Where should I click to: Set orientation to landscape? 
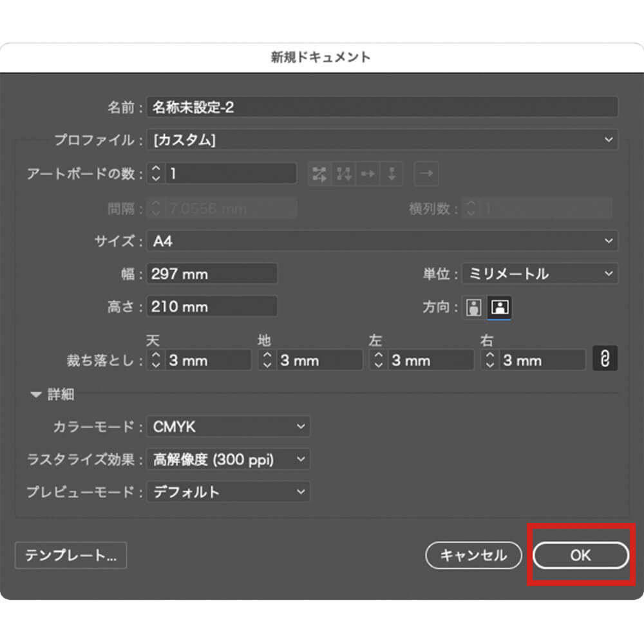pyautogui.click(x=500, y=308)
